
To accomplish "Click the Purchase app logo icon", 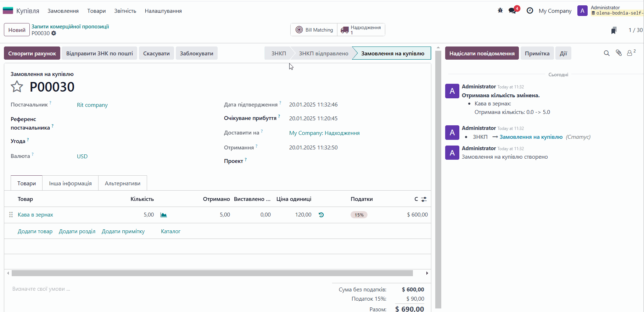I will click(8, 11).
